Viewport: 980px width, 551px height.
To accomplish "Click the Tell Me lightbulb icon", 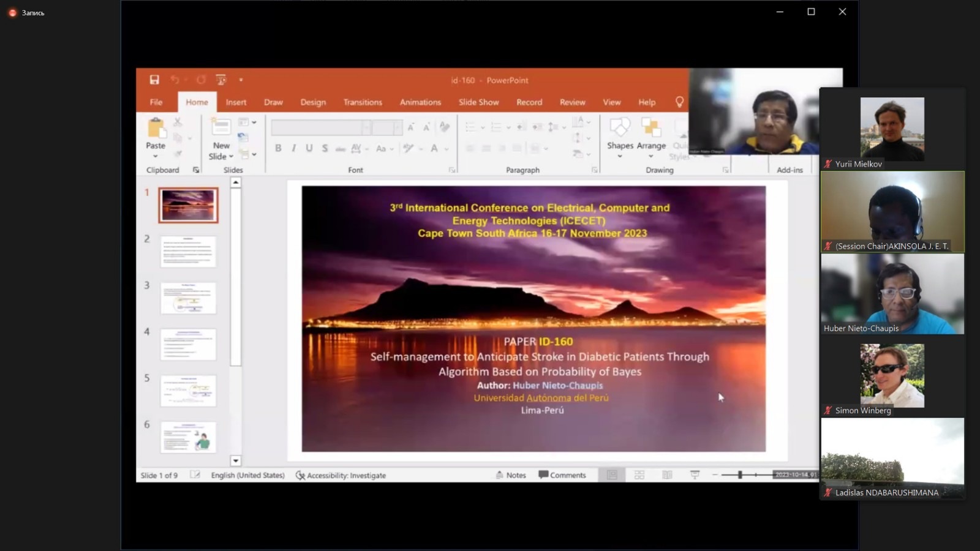I will (x=679, y=102).
